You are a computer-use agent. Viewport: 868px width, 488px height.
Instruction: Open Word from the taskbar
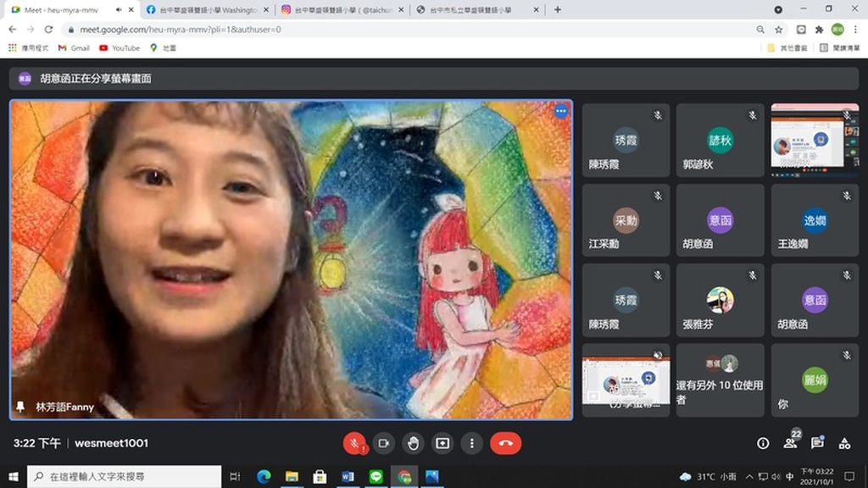coord(348,476)
